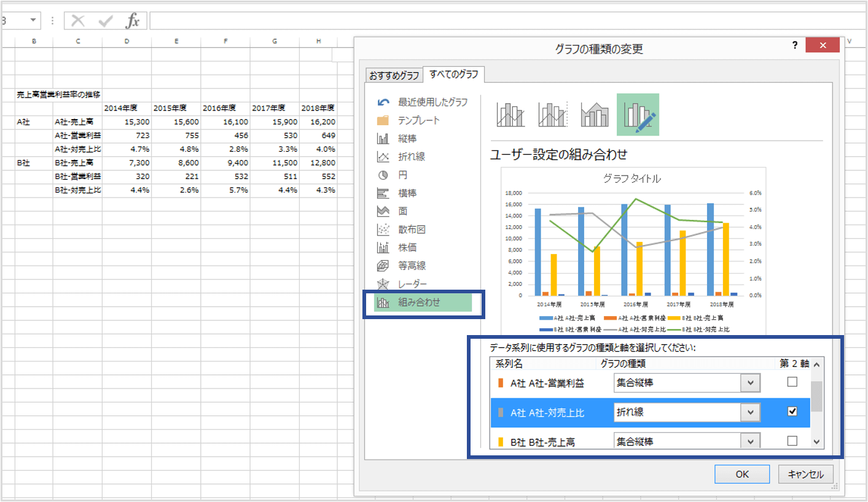Open 最近使用したグラフ category
Image resolution: width=868 pixels, height=502 pixels.
click(422, 102)
